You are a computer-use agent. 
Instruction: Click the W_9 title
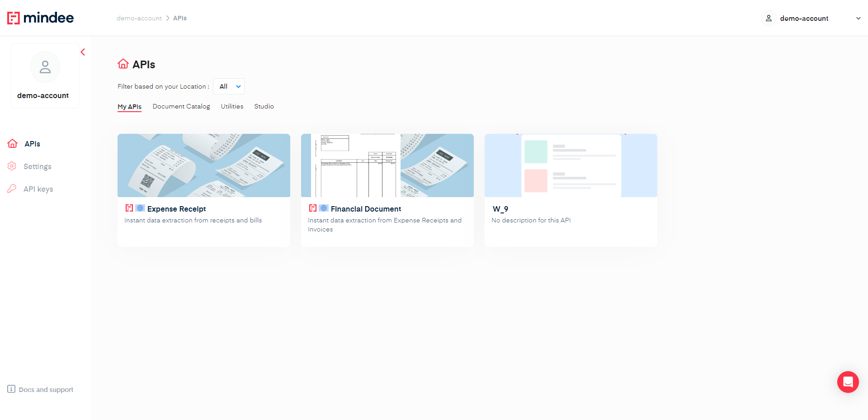pyautogui.click(x=500, y=209)
